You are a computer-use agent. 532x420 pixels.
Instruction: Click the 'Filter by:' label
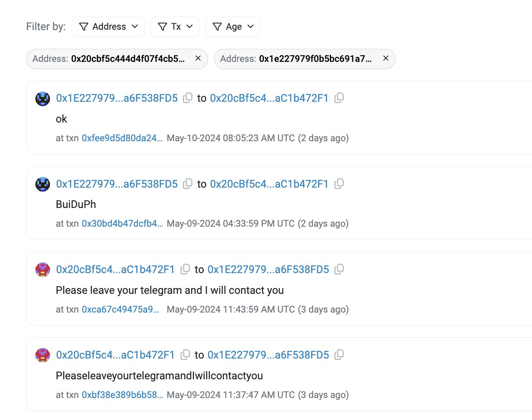pyautogui.click(x=46, y=27)
